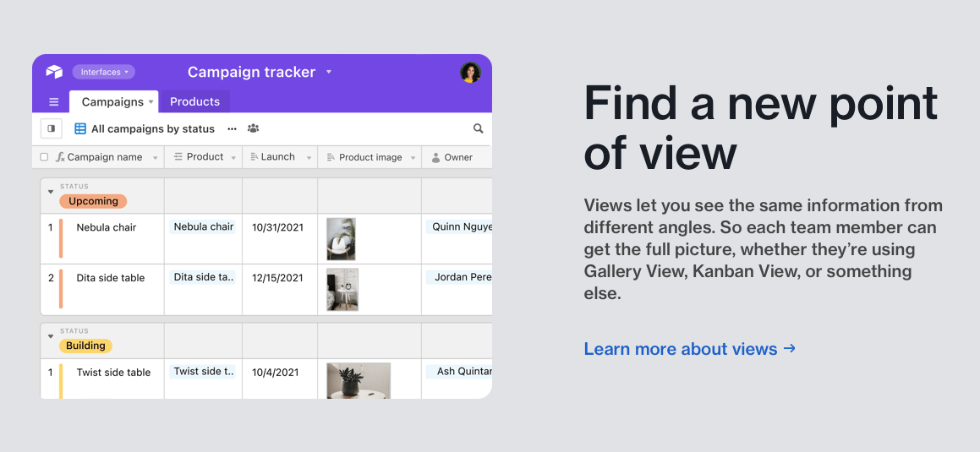Open the Product image column dropdown arrow
Screen dimensions: 980x452
coord(413,158)
